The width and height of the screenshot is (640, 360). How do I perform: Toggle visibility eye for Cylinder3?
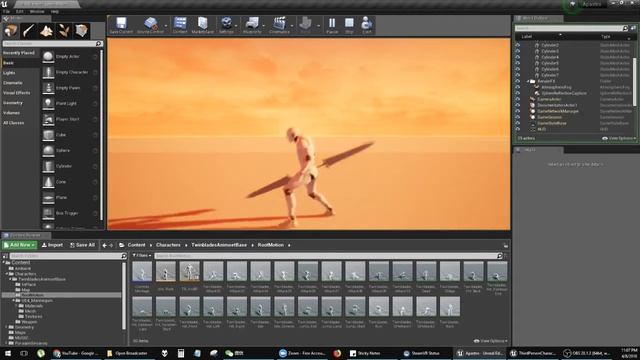pos(518,51)
